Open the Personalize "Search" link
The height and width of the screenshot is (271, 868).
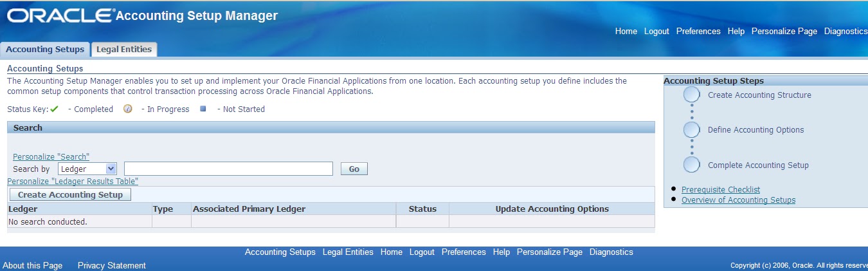click(x=51, y=156)
